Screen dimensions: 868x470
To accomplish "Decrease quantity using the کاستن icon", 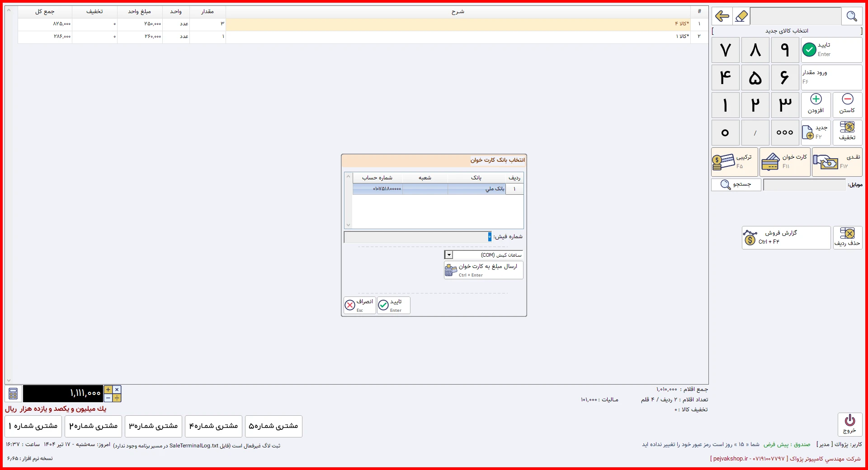I will pyautogui.click(x=848, y=105).
